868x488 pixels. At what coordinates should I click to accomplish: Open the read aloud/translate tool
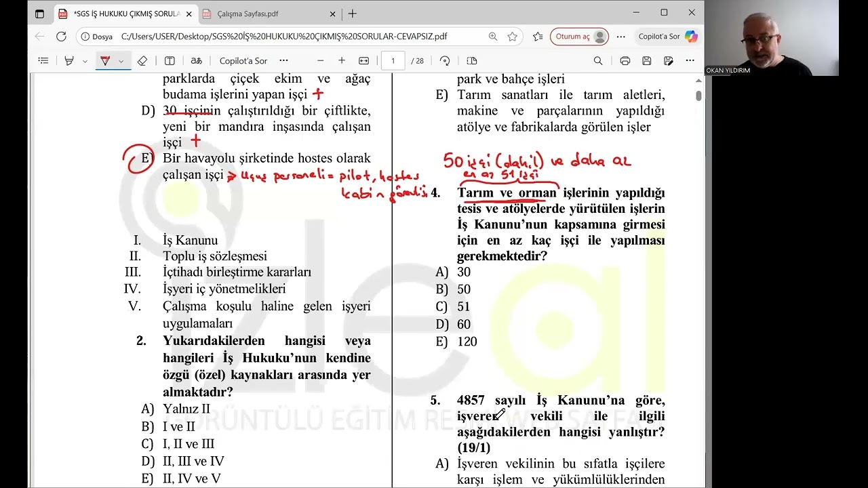[x=196, y=61]
